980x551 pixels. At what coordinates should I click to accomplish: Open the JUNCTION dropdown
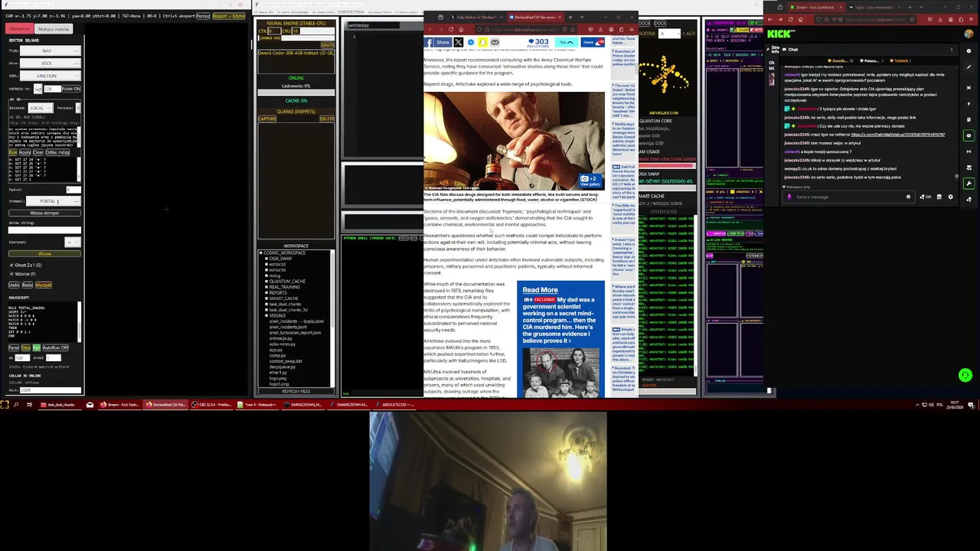pyautogui.click(x=51, y=76)
